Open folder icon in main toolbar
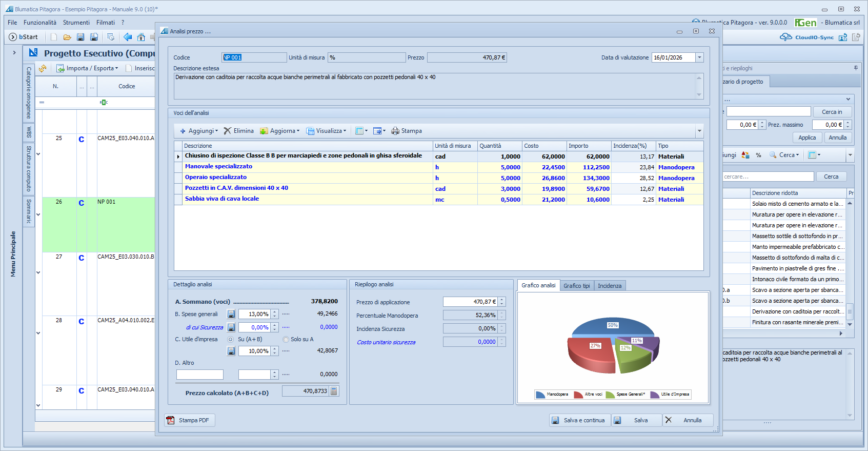This screenshot has height=451, width=868. click(67, 37)
